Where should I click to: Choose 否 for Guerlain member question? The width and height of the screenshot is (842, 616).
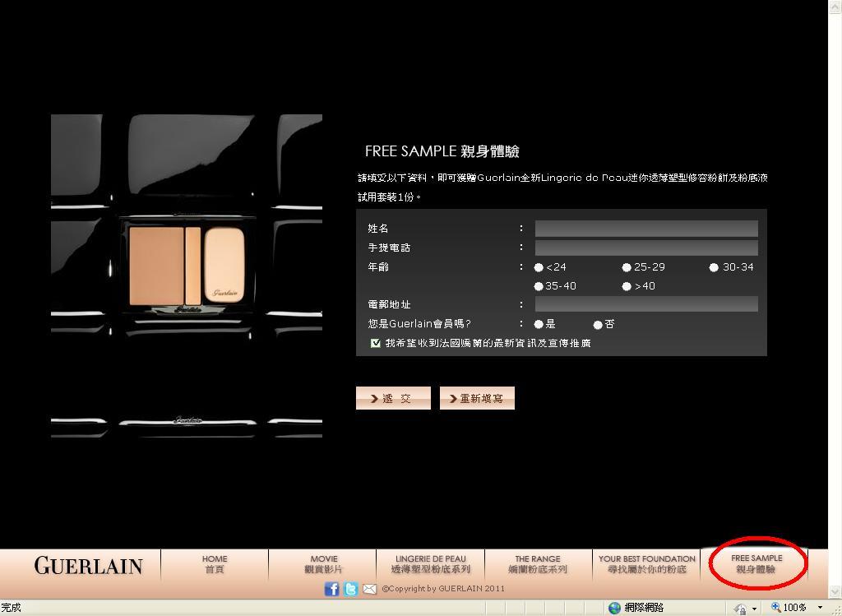click(x=598, y=325)
